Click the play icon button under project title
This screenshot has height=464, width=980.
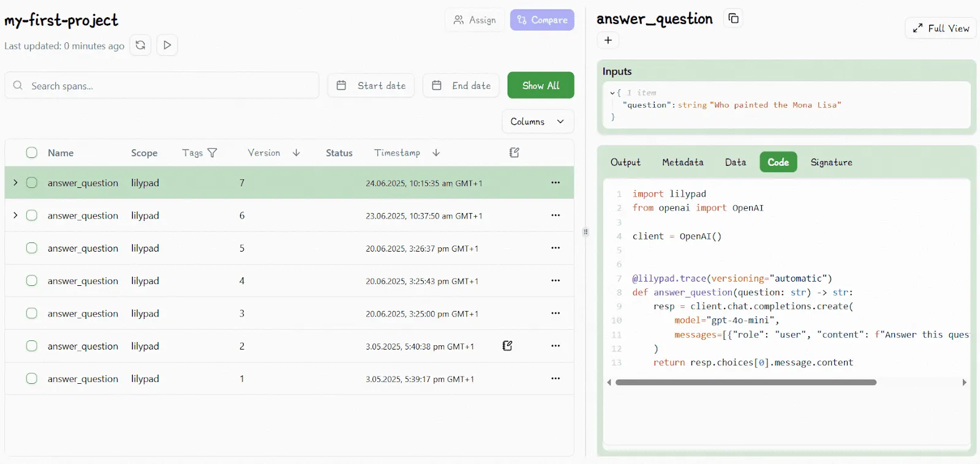167,45
